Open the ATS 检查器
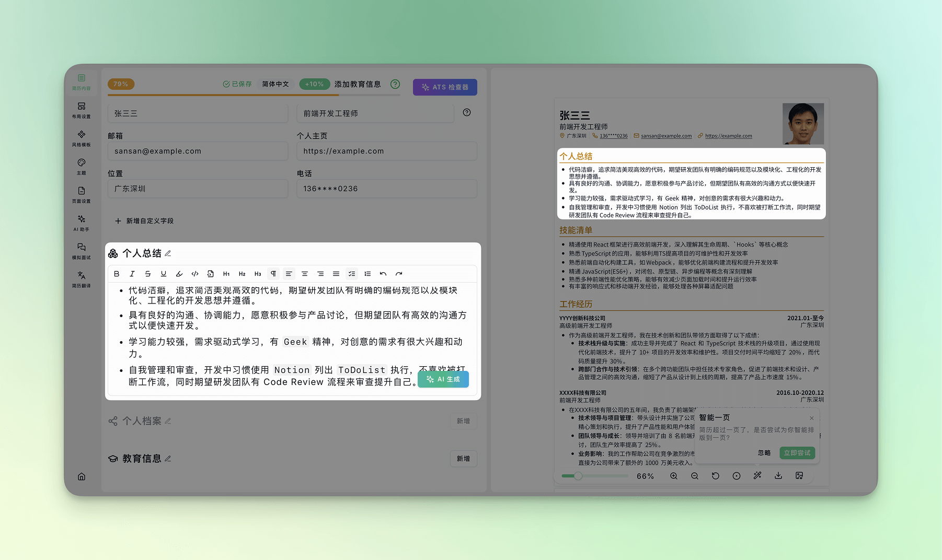The width and height of the screenshot is (942, 560). [x=445, y=87]
